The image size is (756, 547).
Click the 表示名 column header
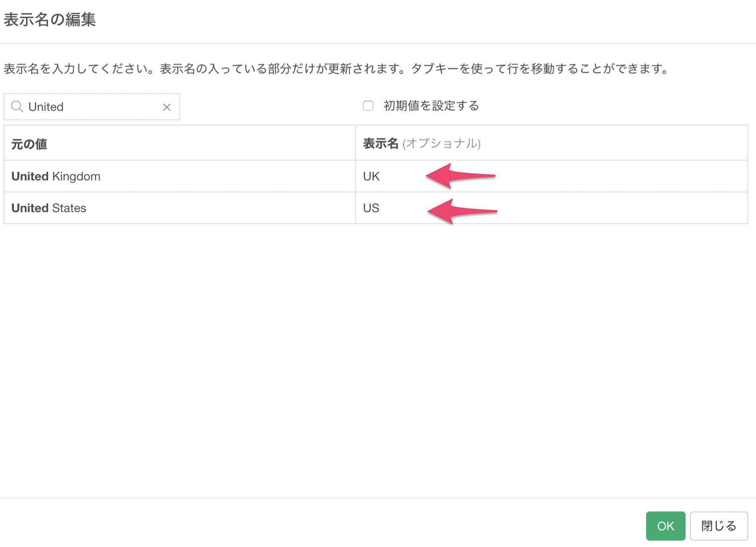381,143
